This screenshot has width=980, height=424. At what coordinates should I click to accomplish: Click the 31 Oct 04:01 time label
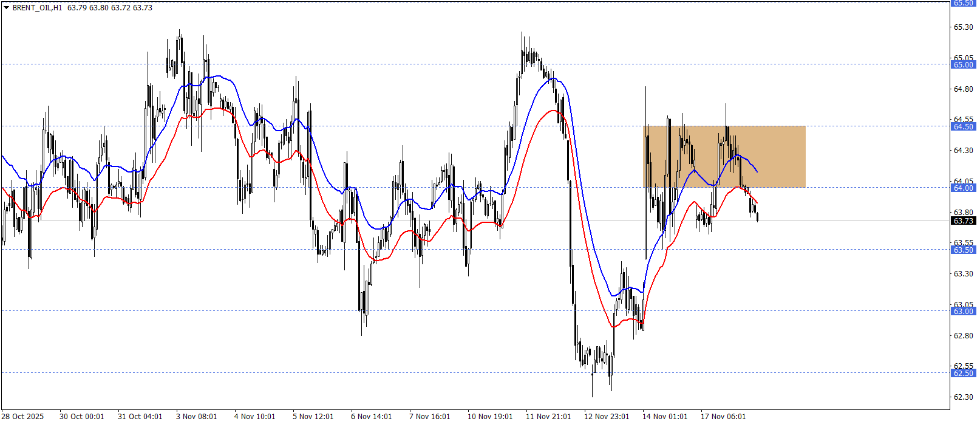[140, 417]
